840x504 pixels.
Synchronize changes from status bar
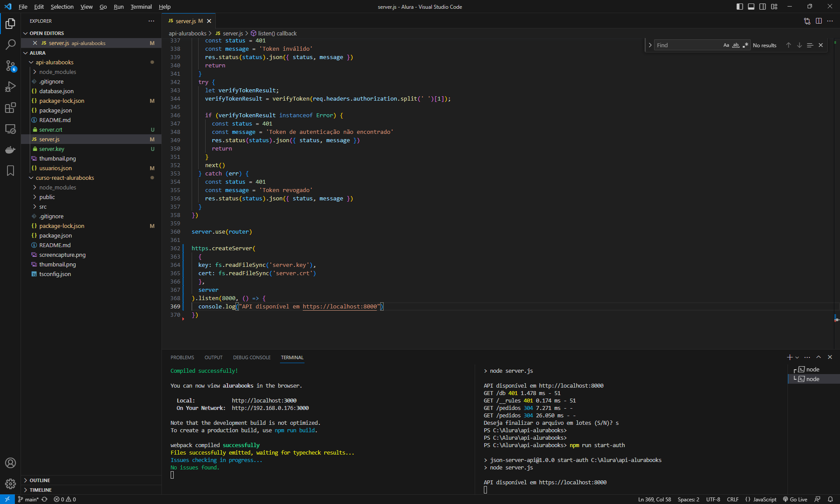pyautogui.click(x=45, y=499)
